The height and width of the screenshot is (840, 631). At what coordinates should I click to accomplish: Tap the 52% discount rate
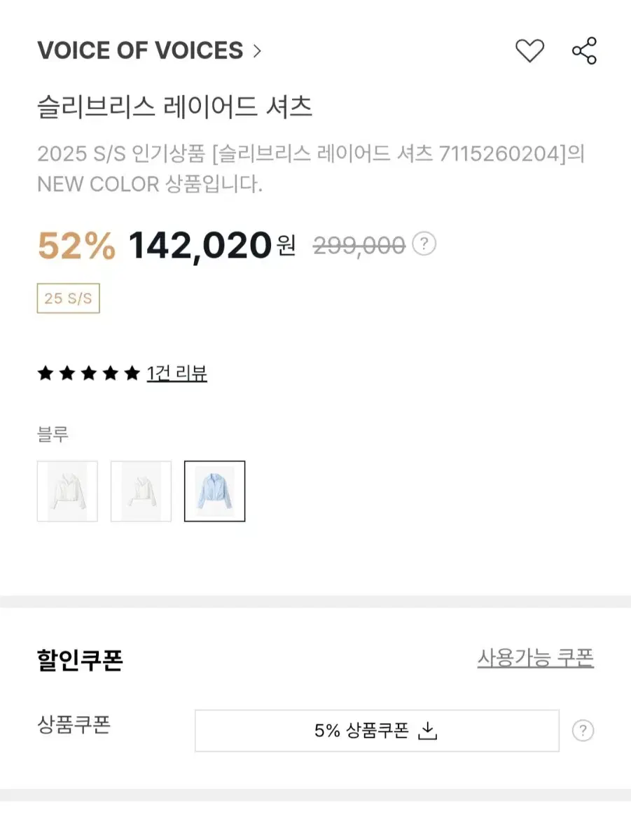(76, 245)
